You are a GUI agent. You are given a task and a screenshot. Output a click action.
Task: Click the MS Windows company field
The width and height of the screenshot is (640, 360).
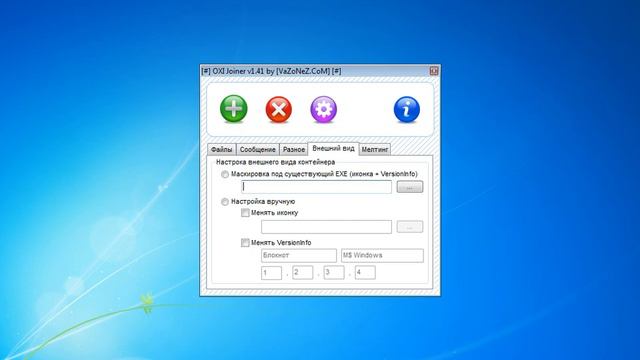pyautogui.click(x=382, y=256)
